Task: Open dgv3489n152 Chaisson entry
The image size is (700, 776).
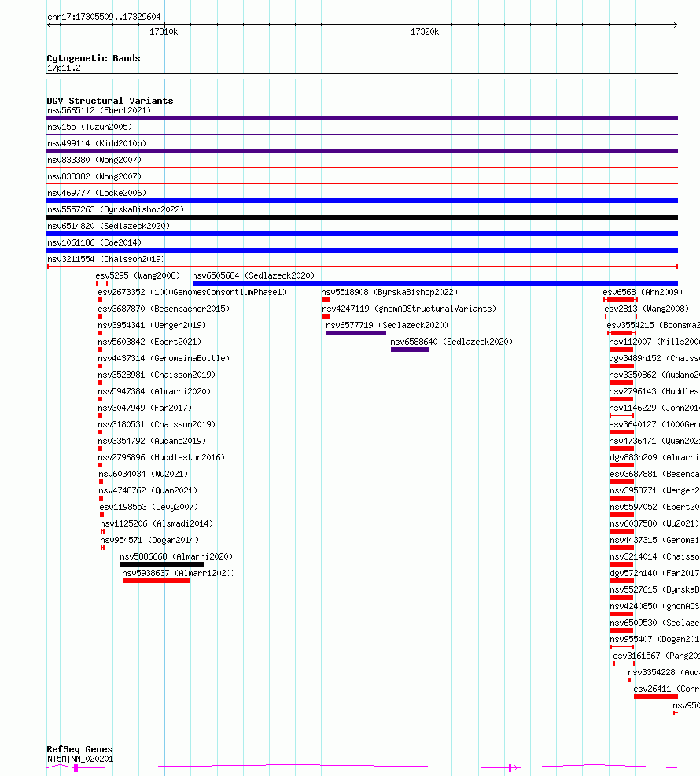Action: point(654,358)
